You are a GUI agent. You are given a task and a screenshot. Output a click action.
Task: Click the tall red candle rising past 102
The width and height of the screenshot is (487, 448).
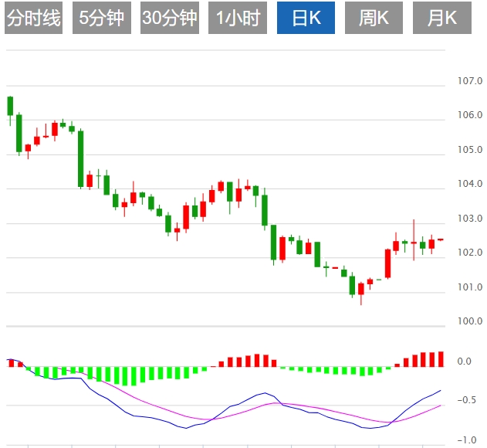387,263
